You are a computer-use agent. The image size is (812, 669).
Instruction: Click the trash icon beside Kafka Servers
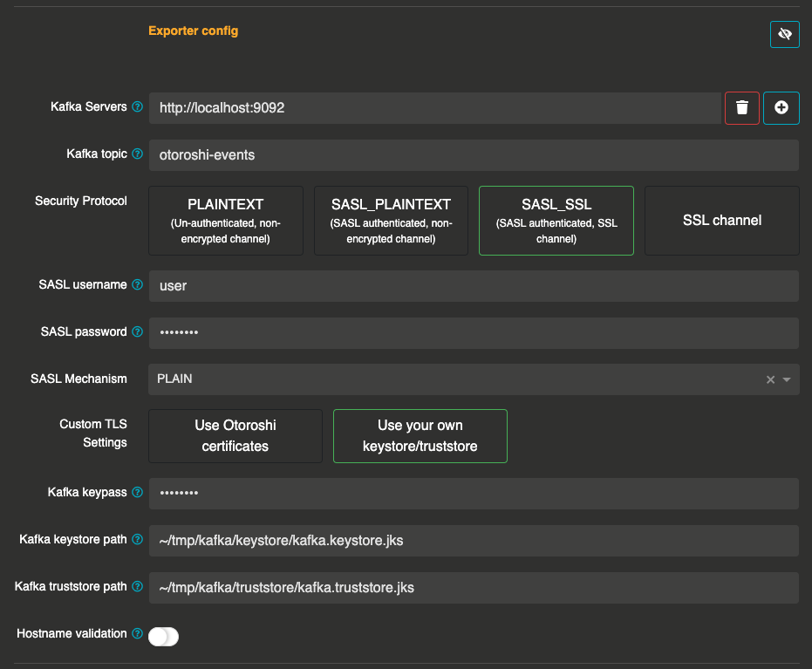(742, 108)
